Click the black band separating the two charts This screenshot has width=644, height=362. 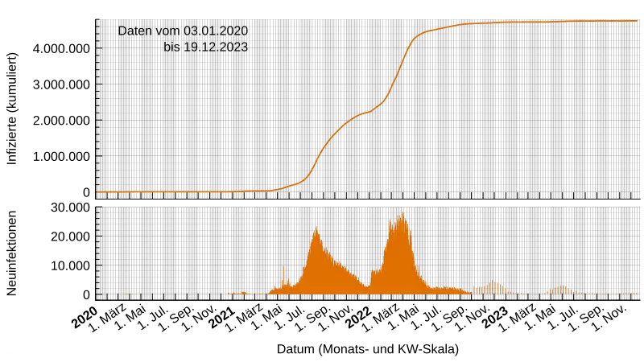point(370,202)
